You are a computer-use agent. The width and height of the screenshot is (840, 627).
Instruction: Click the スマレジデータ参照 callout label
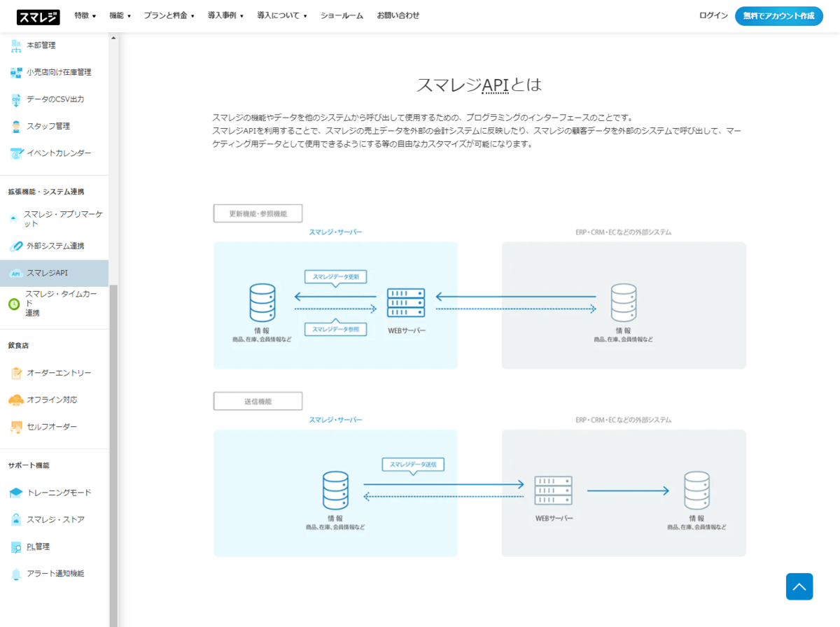336,328
